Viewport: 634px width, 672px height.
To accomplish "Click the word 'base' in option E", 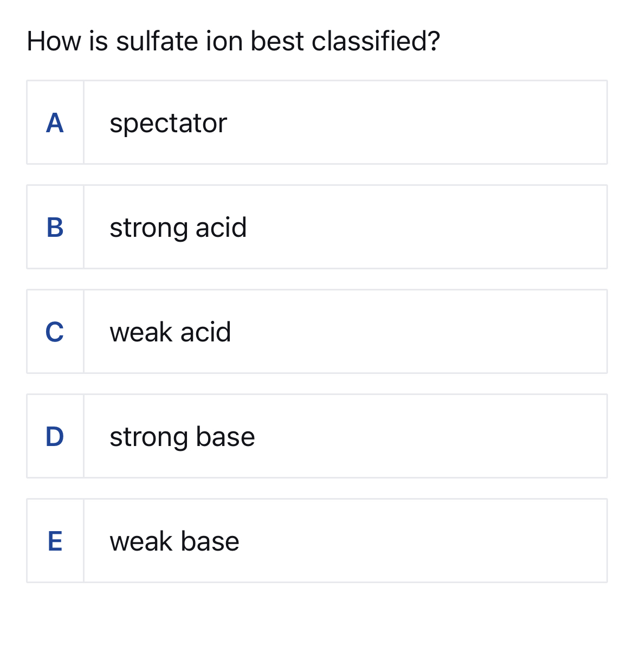I will tap(210, 541).
